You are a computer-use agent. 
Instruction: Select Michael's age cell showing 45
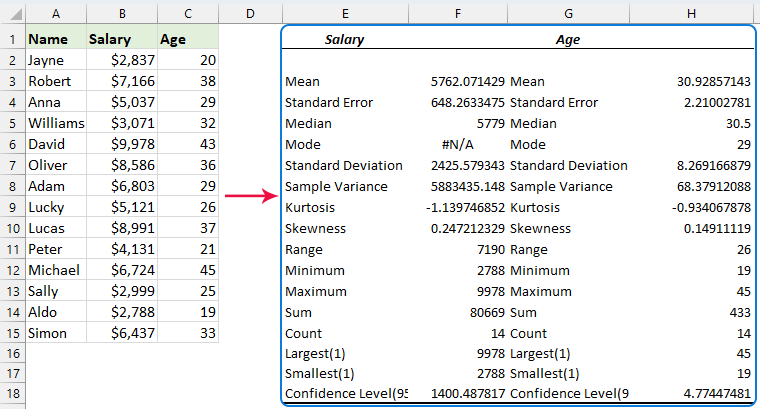tap(187, 270)
